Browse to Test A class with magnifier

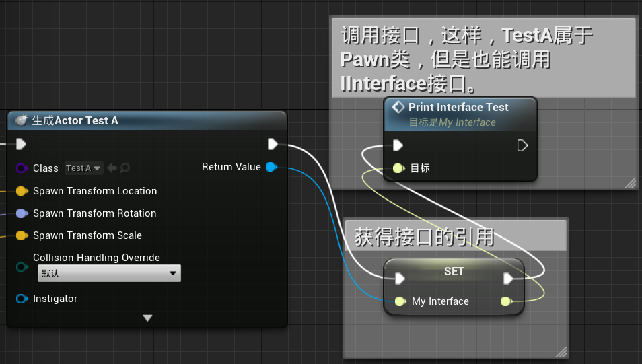(x=125, y=168)
